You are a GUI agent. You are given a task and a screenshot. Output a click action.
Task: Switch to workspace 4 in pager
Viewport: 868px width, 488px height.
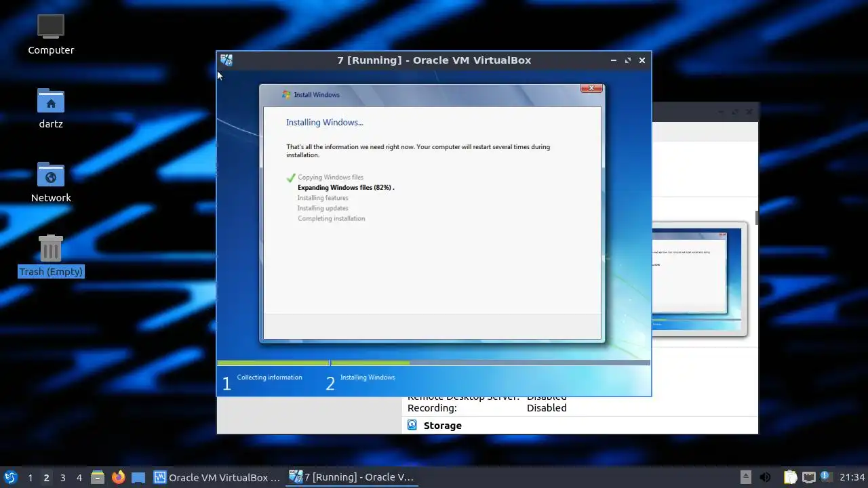(79, 477)
